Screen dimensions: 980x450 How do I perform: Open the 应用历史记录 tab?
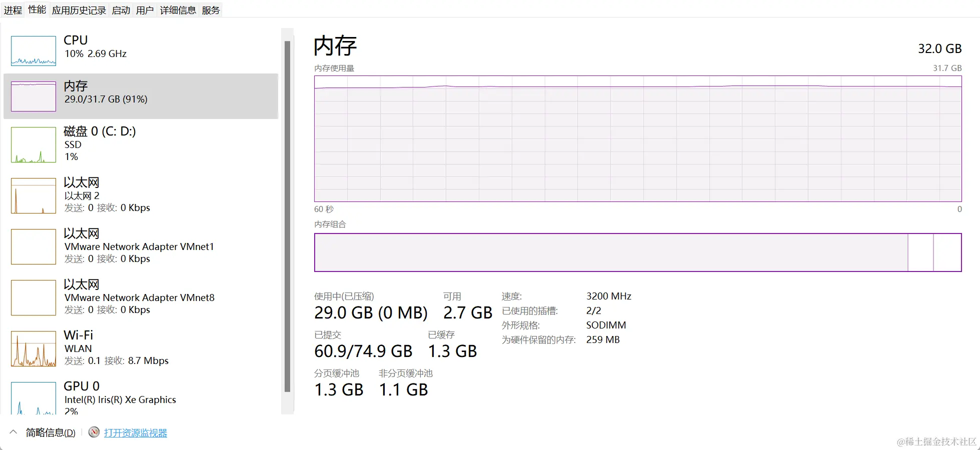pos(79,10)
